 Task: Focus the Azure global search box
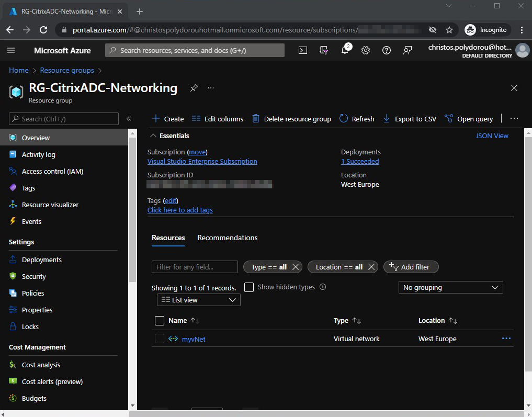tap(195, 51)
